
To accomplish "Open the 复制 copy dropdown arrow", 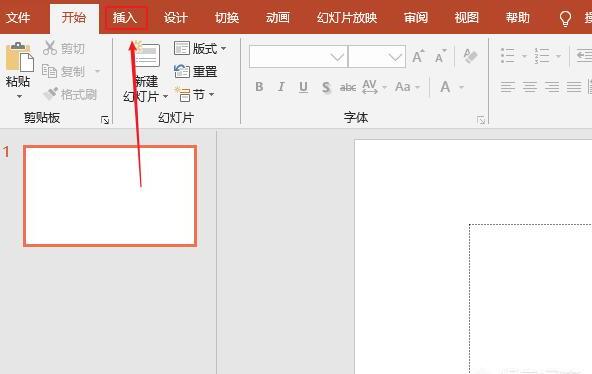I will pyautogui.click(x=97, y=71).
